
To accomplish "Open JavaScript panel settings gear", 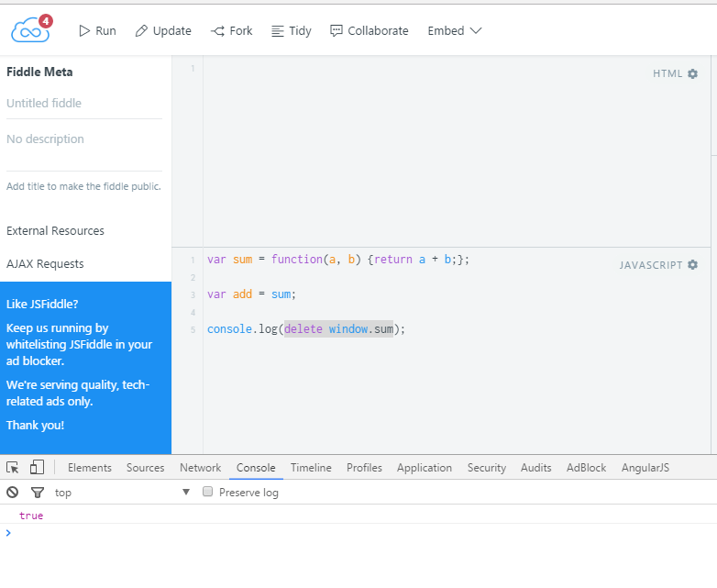I will coord(693,265).
